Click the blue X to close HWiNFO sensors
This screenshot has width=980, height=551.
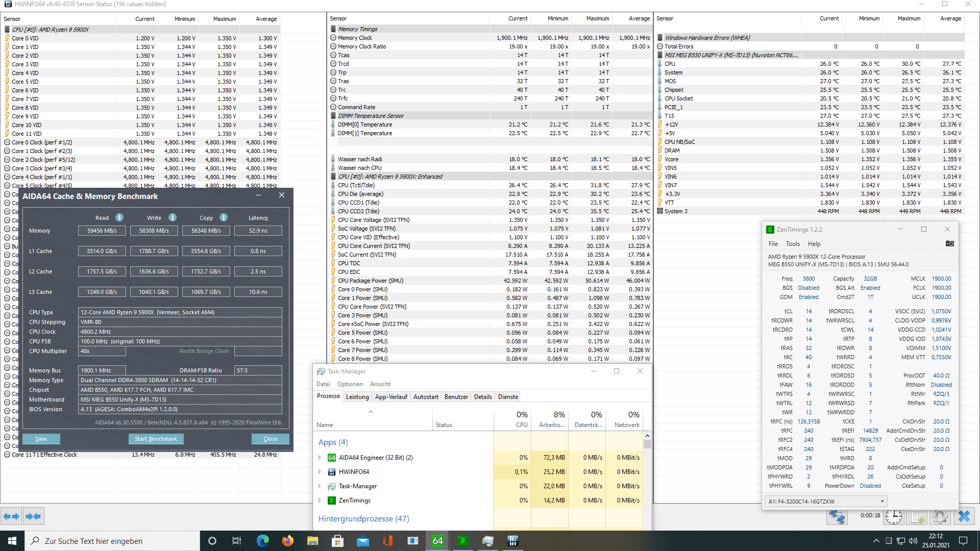(x=964, y=516)
